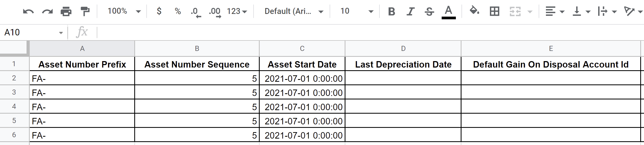Open the text color picker

[449, 12]
